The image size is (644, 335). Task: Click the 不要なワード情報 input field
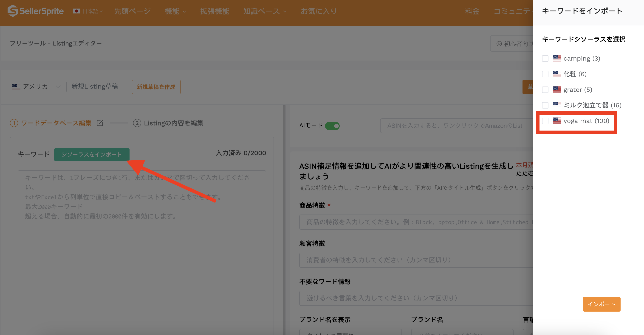pos(416,298)
